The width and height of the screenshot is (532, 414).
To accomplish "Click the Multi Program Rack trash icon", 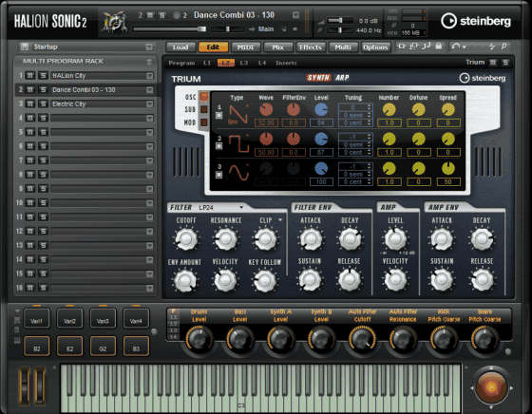I will click(x=149, y=62).
